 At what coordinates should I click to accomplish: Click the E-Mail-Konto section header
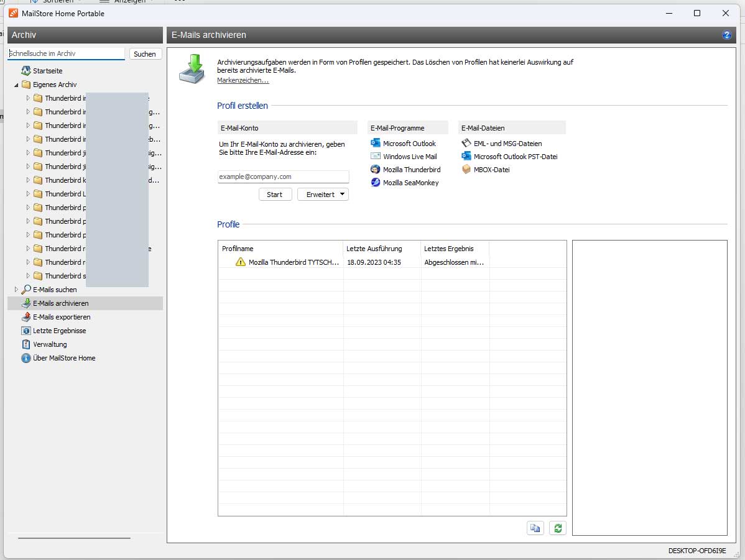coord(287,128)
